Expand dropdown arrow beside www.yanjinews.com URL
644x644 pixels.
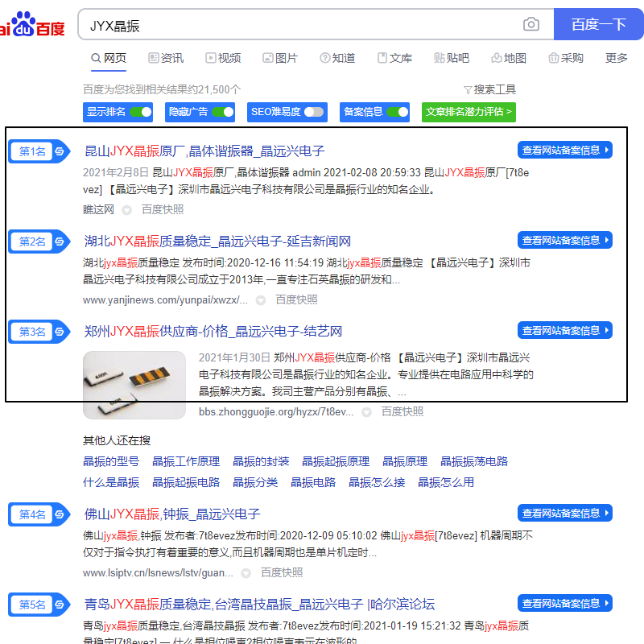tap(260, 300)
